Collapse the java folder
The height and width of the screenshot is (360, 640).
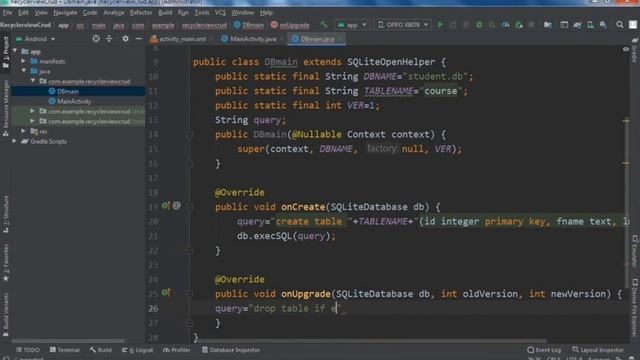pyautogui.click(x=24, y=71)
